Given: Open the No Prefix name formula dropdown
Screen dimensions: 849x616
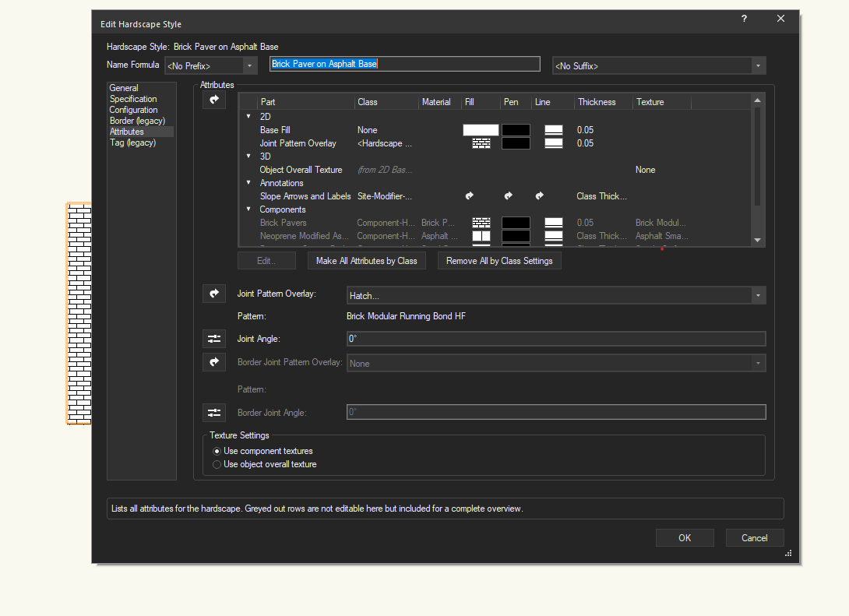Looking at the screenshot, I should click(x=211, y=66).
